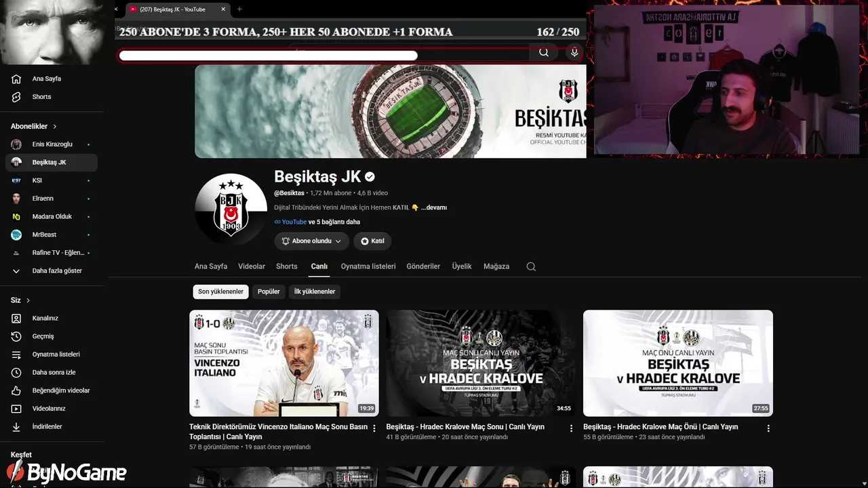Open options menu for Maç Sonu video
Viewport: 868px width, 488px height.
coord(571,428)
